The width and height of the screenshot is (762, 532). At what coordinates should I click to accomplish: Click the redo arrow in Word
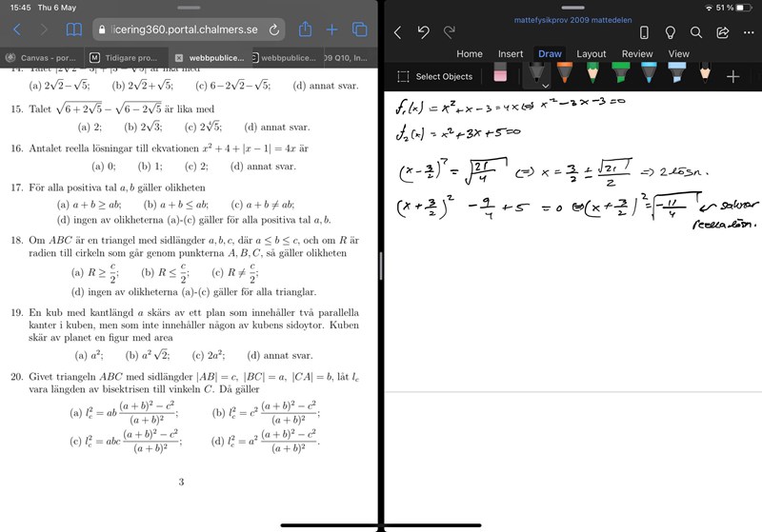pyautogui.click(x=449, y=32)
